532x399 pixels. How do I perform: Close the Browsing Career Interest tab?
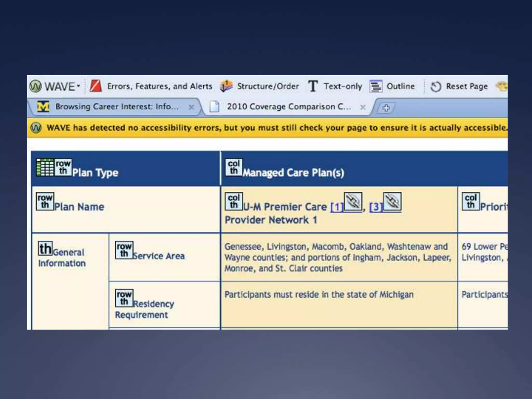point(191,107)
